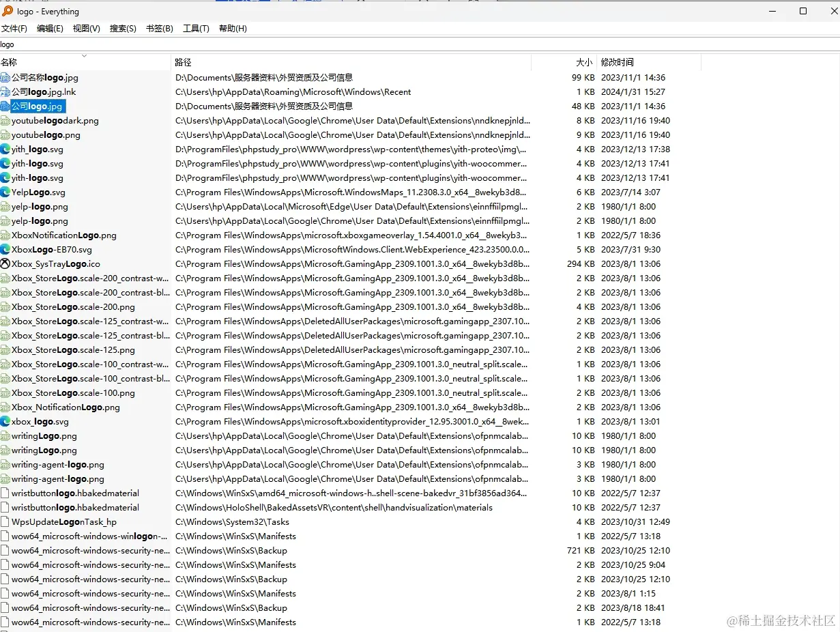The width and height of the screenshot is (840, 632).
Task: Click the date 2023/10/31 12:49
Action: point(635,522)
